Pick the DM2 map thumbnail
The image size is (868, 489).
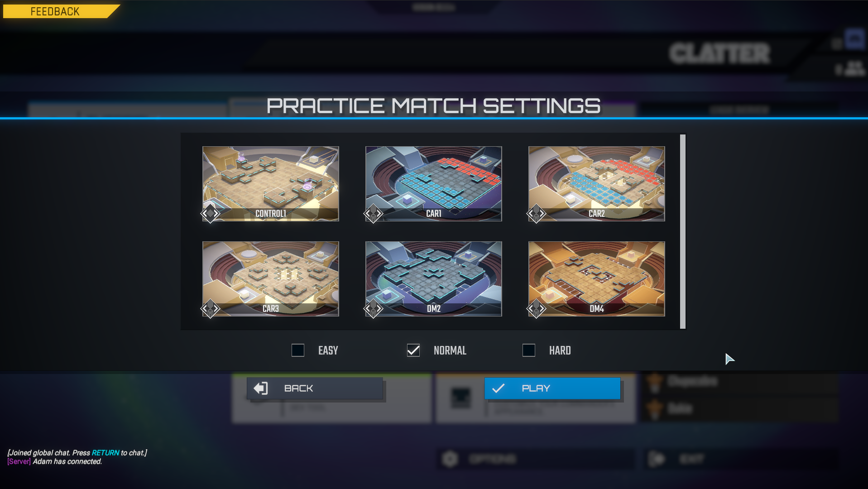434,278
